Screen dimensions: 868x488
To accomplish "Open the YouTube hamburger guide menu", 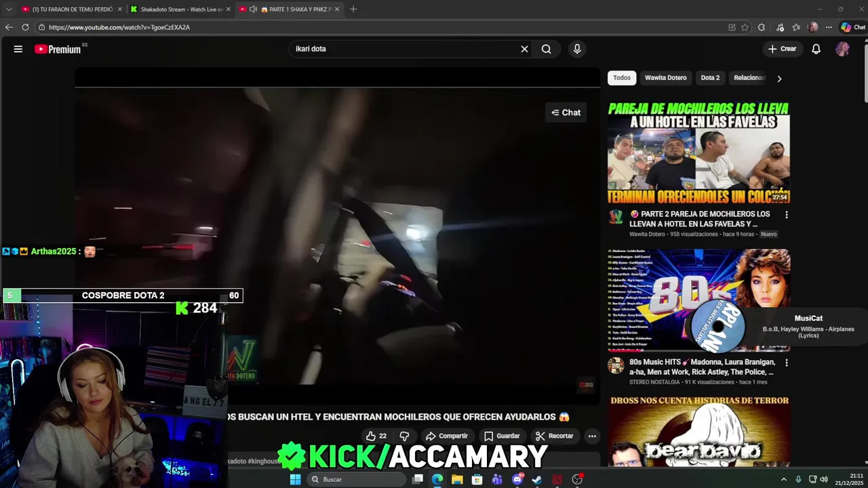I will click(x=18, y=49).
